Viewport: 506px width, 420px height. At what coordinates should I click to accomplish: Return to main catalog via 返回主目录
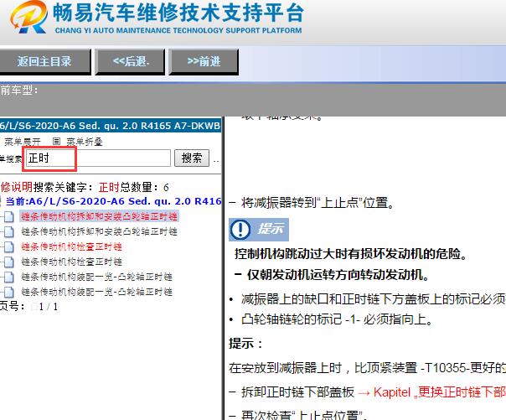[44, 61]
